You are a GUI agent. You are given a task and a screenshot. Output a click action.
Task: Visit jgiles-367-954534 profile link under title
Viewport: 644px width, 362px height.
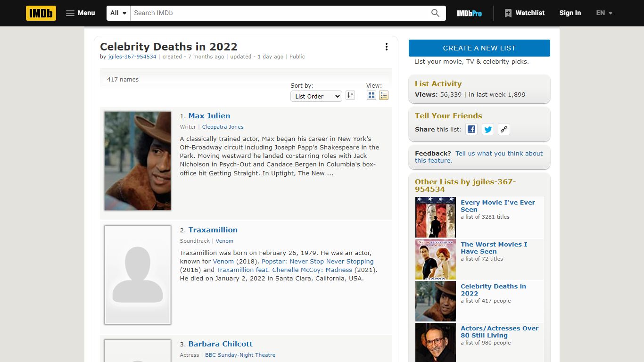point(132,57)
